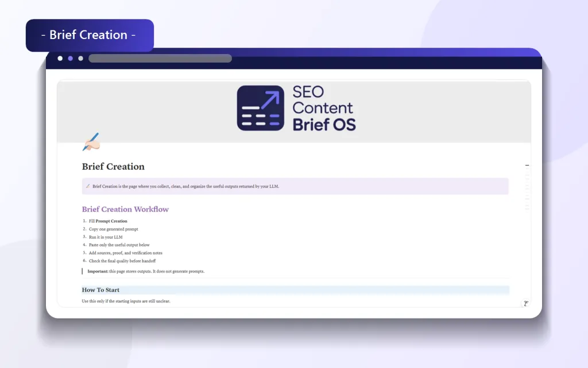This screenshot has height=368, width=588.
Task: Click "Paste only the useful output below"
Action: (119, 245)
